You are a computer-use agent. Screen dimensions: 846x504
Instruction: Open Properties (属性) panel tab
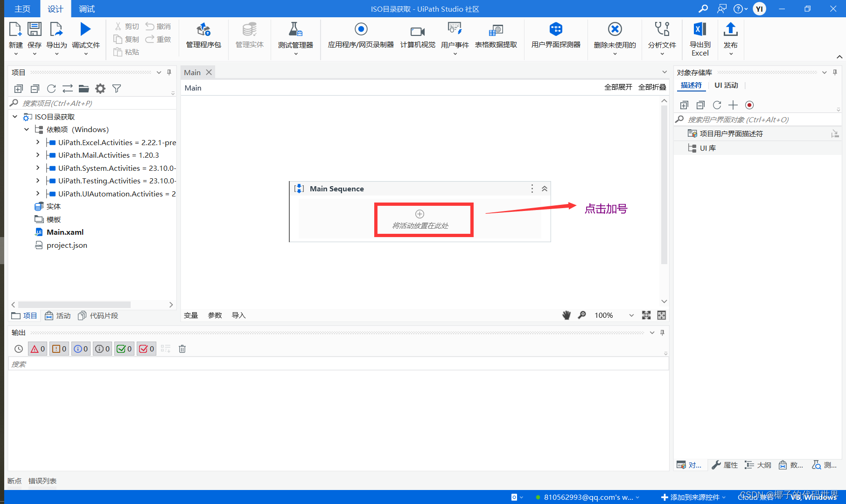725,465
